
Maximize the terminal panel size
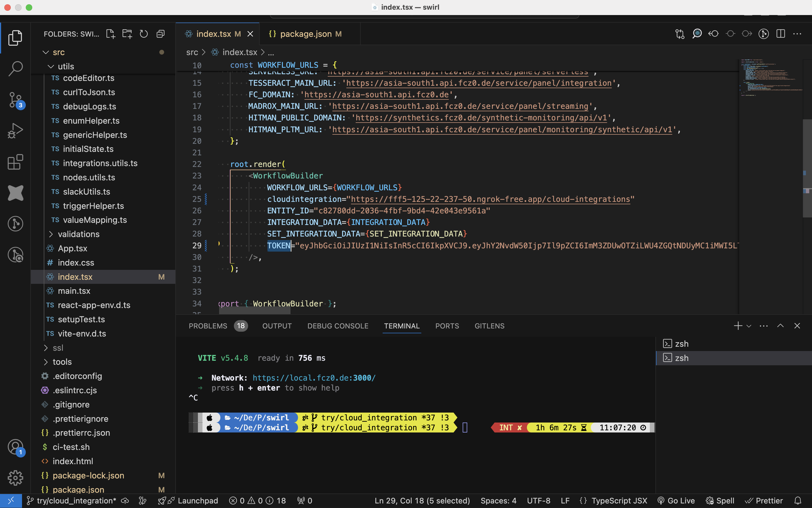pos(781,325)
